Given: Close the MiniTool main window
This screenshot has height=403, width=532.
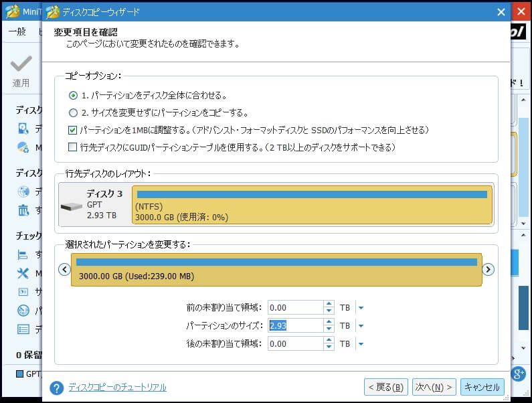Looking at the screenshot, I should [x=521, y=11].
